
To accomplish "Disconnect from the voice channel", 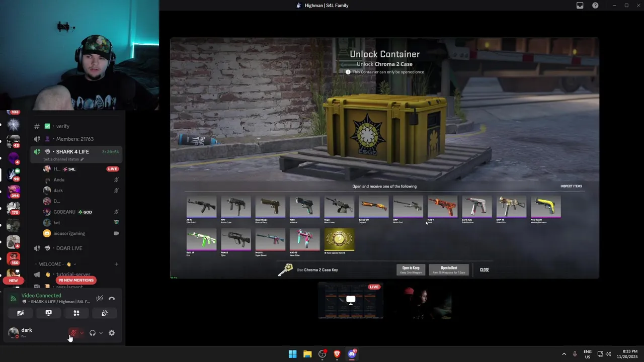I will coord(112,298).
